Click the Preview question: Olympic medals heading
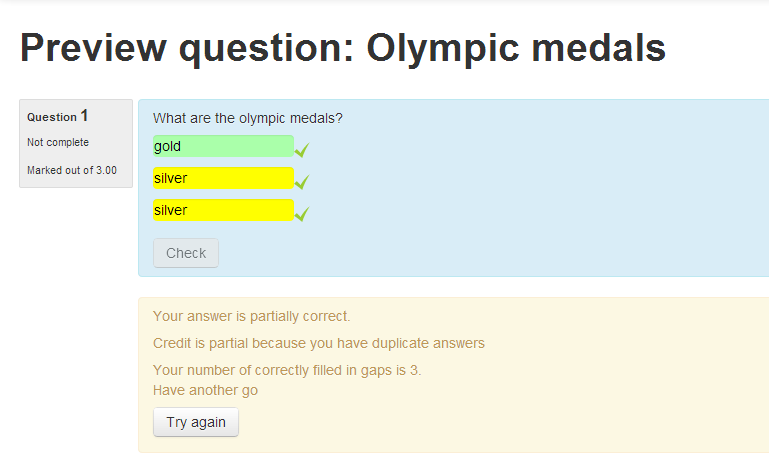This screenshot has height=466, width=769. pyautogui.click(x=343, y=48)
